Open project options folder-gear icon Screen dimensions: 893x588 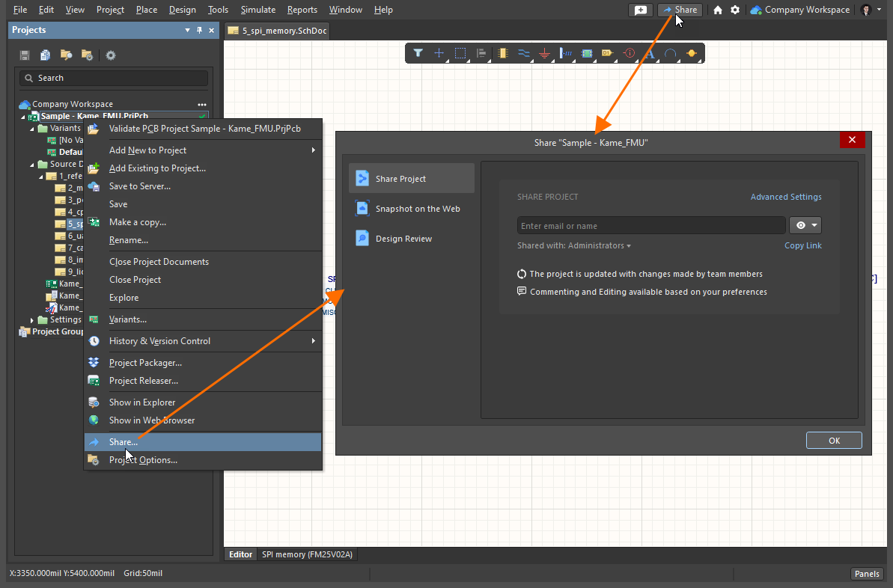87,55
